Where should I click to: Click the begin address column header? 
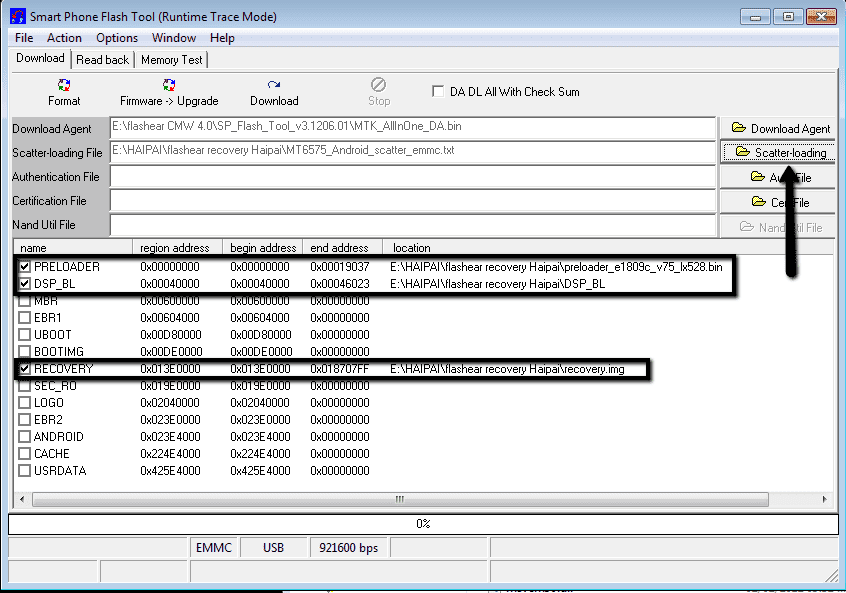pyautogui.click(x=263, y=248)
